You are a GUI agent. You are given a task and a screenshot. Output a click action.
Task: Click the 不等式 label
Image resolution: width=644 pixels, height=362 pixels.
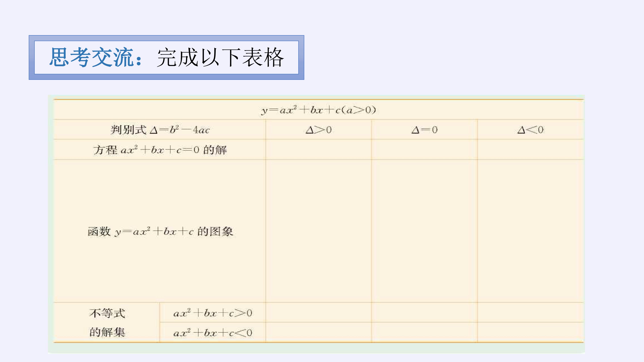point(107,313)
